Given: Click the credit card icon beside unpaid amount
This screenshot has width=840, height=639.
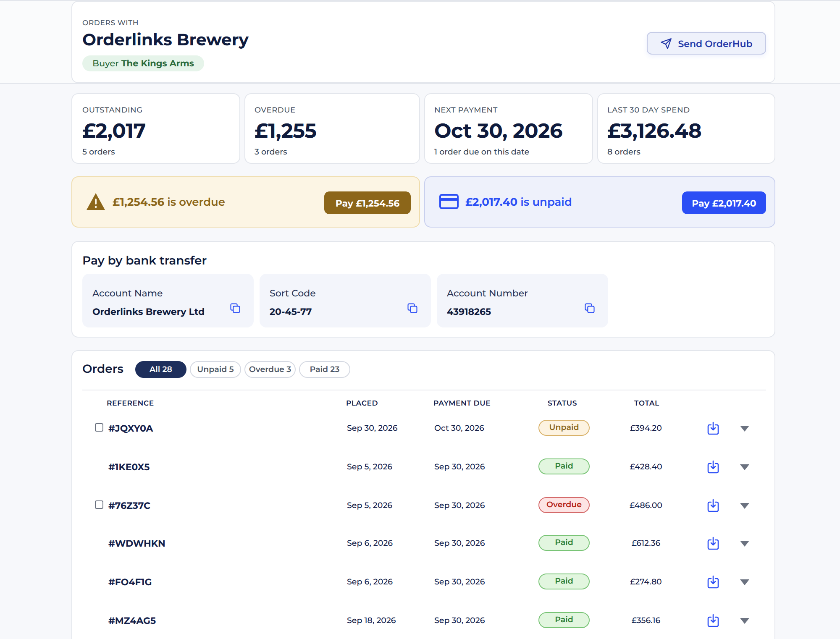Looking at the screenshot, I should [x=449, y=202].
